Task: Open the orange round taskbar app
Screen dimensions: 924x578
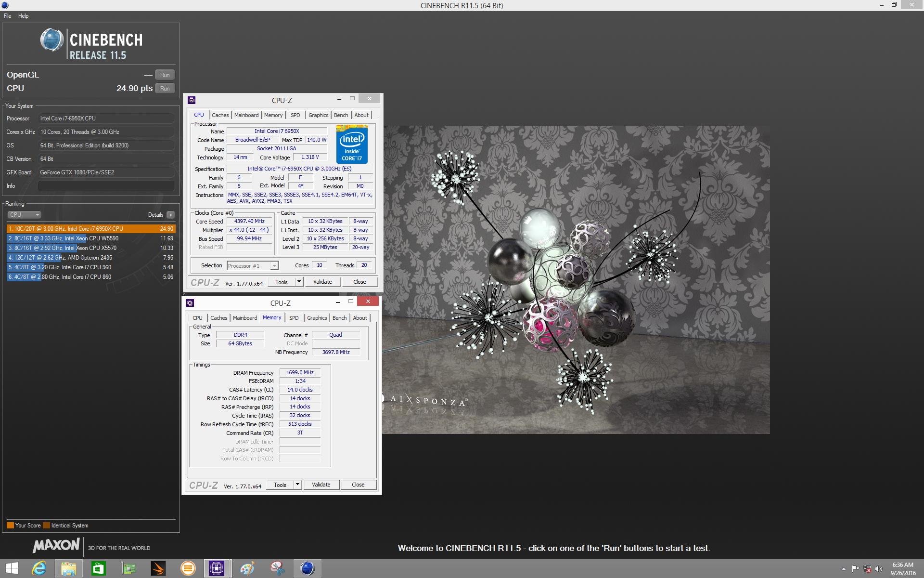Action: [188, 569]
